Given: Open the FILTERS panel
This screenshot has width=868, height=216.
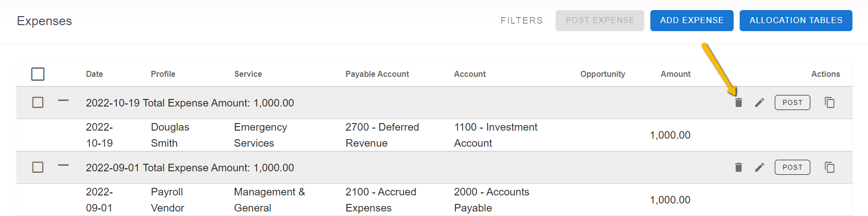Looking at the screenshot, I should (x=522, y=21).
